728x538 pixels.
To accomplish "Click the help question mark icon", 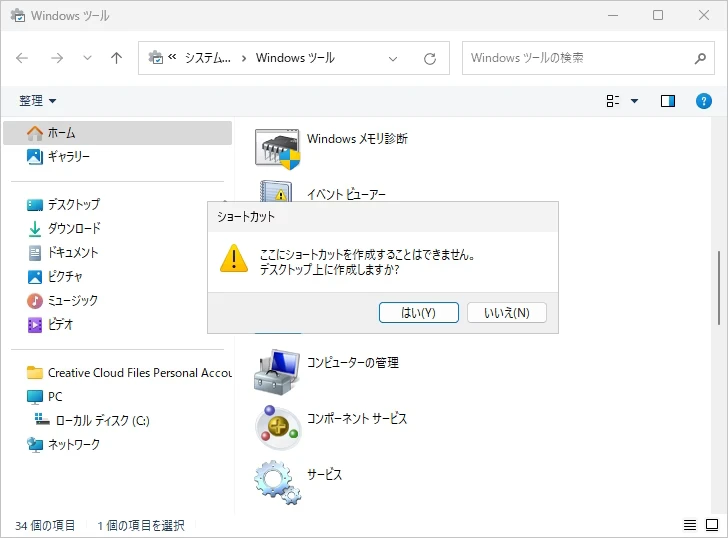I will click(703, 101).
